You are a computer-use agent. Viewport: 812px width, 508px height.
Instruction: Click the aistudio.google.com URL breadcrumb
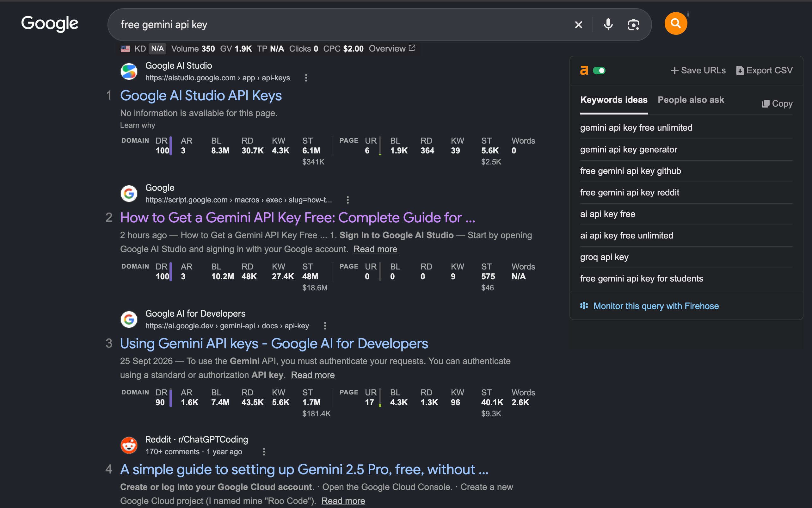pyautogui.click(x=218, y=78)
